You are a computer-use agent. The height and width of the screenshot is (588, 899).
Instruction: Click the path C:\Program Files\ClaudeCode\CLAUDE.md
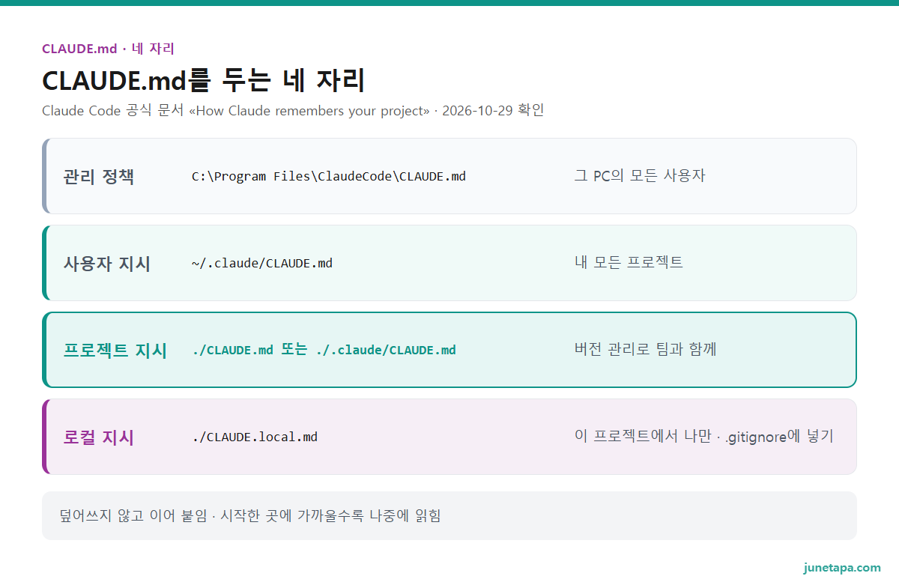329,177
